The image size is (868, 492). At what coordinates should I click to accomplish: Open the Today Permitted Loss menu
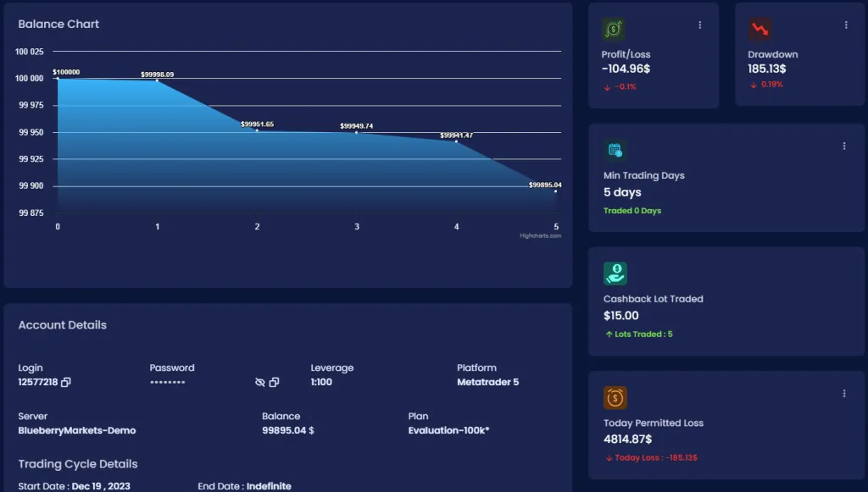click(843, 393)
